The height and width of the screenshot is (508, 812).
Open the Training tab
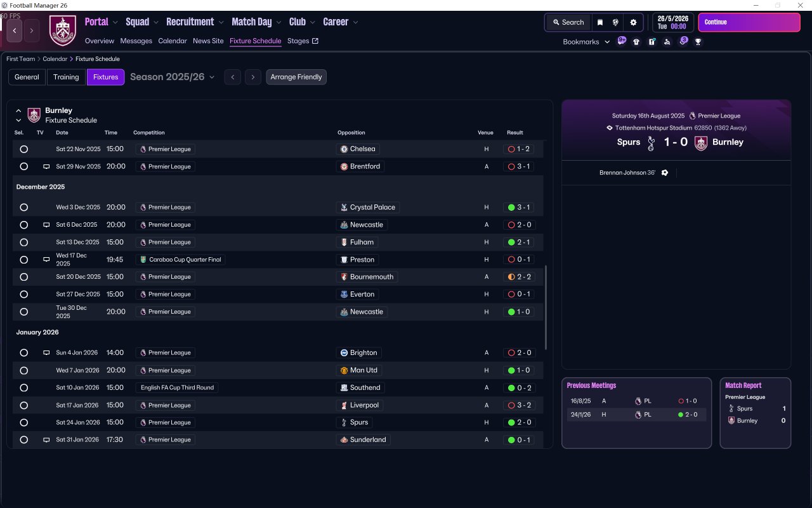pyautogui.click(x=66, y=77)
